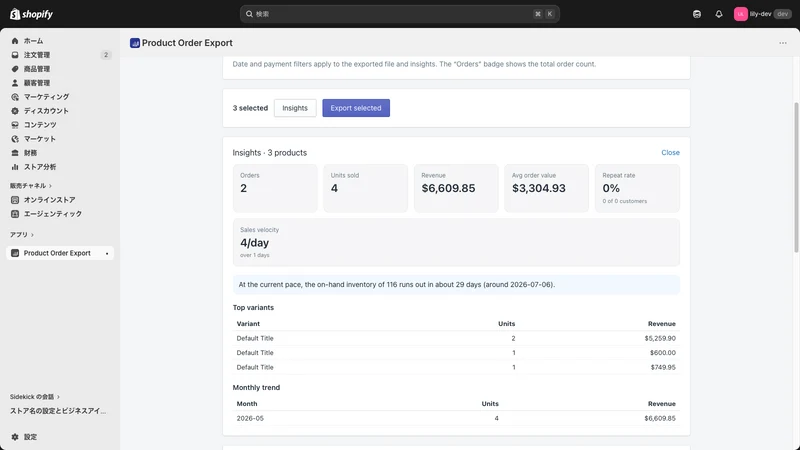Click the $5,259.90 variant revenue cell
The width and height of the screenshot is (800, 450).
click(x=660, y=338)
